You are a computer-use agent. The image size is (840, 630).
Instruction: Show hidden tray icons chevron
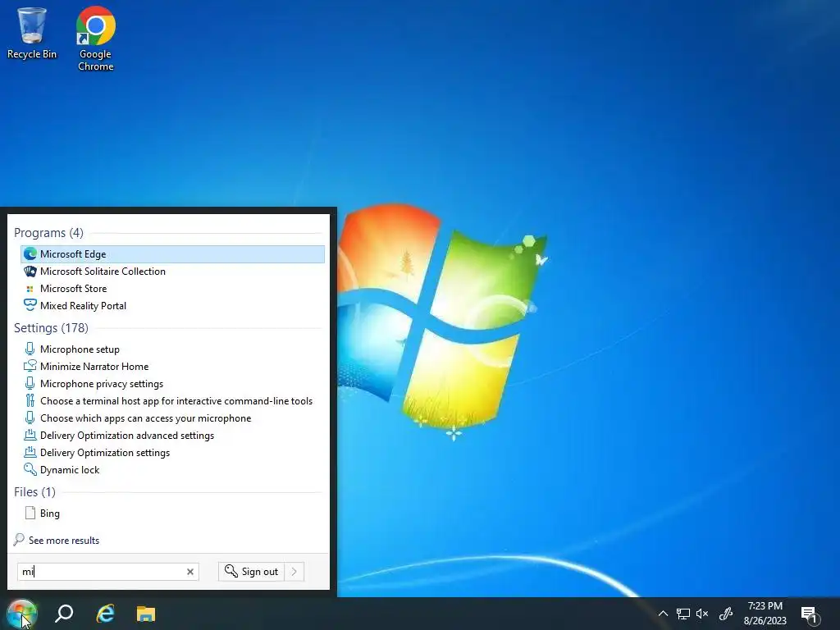(663, 614)
